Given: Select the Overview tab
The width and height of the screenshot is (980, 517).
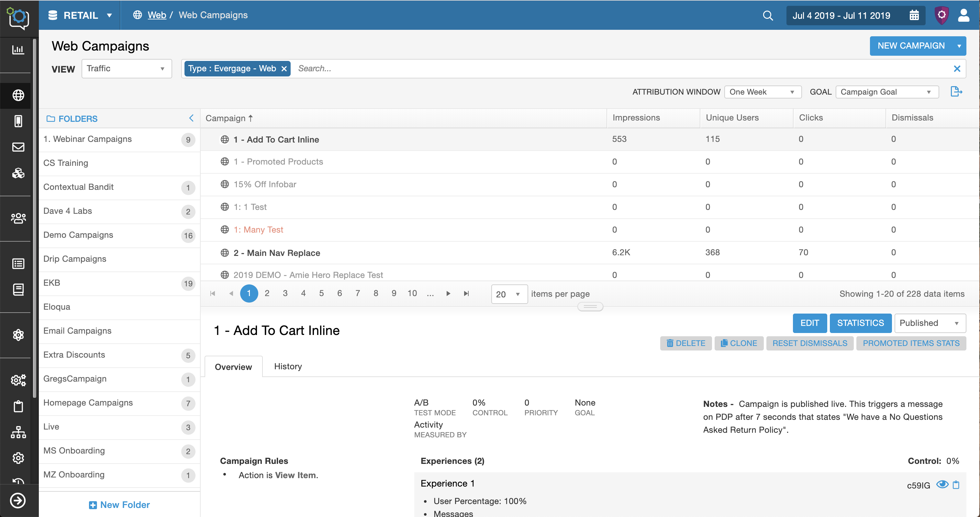Looking at the screenshot, I should pos(233,366).
